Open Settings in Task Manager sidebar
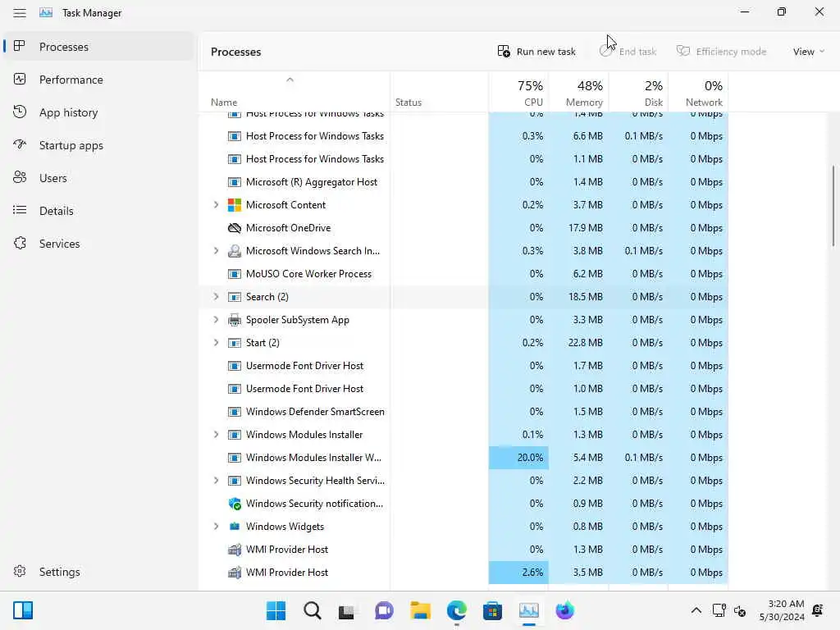This screenshot has height=630, width=840. pyautogui.click(x=99, y=572)
